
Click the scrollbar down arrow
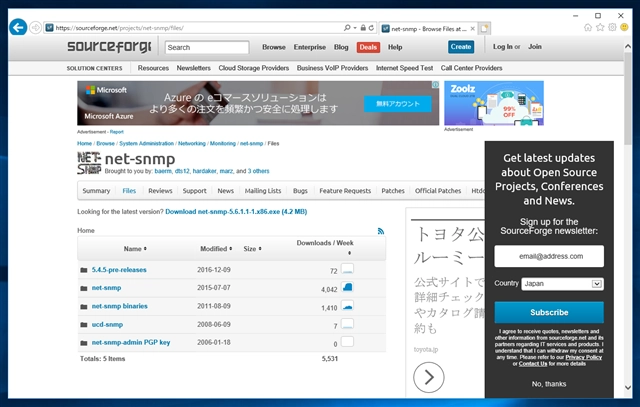(x=628, y=387)
